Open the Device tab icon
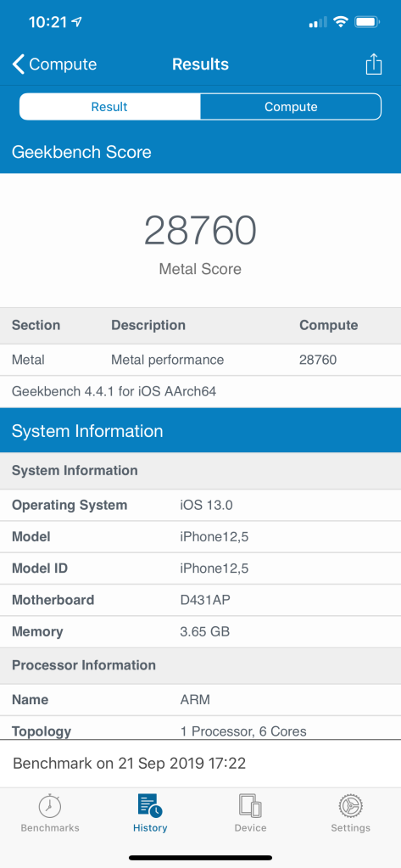 tap(250, 806)
